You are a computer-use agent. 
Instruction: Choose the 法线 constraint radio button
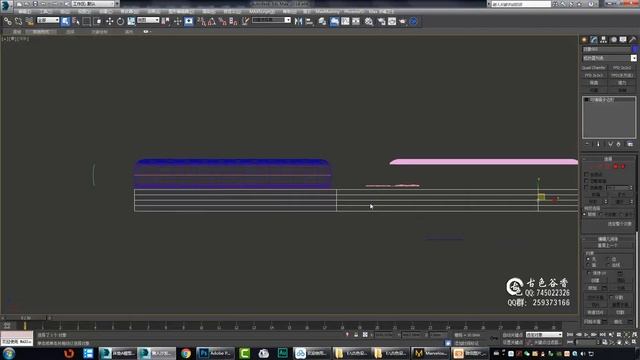pyautogui.click(x=608, y=265)
